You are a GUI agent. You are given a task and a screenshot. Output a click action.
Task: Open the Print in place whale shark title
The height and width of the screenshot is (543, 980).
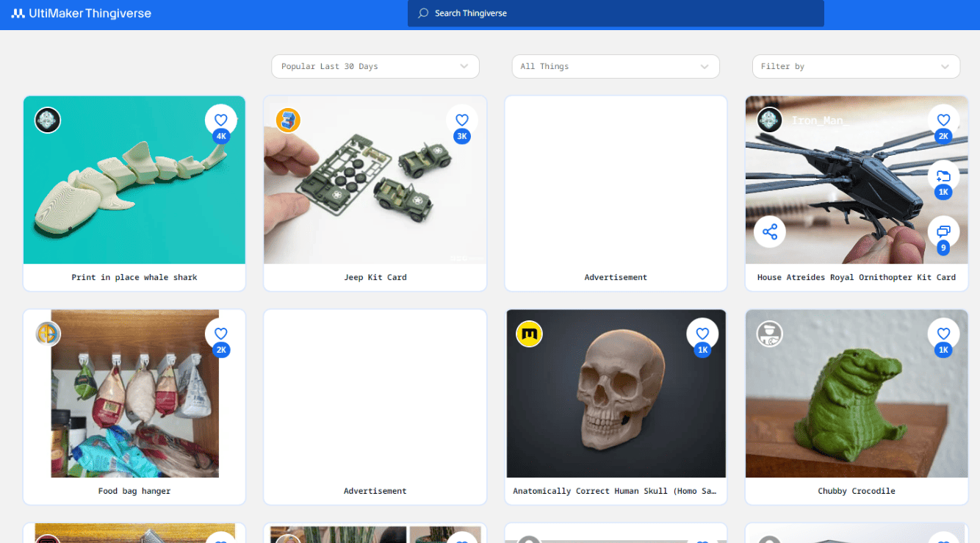click(134, 278)
